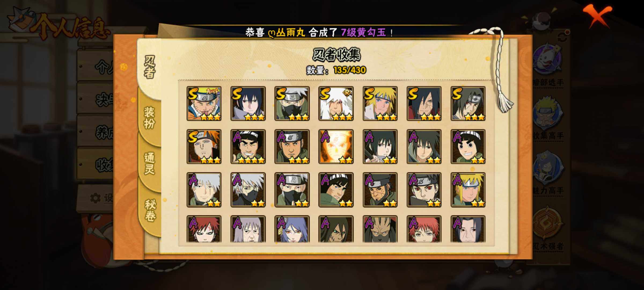This screenshot has height=290, width=644.
Task: Select white-haired Jiraiya S-rank card
Action: tap(336, 103)
